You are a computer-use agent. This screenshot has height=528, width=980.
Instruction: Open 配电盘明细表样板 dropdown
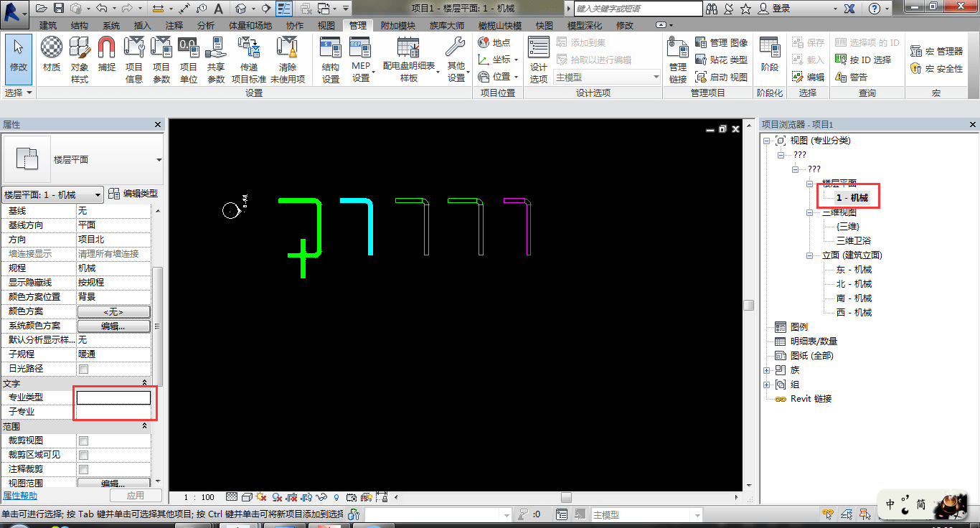tap(409, 60)
